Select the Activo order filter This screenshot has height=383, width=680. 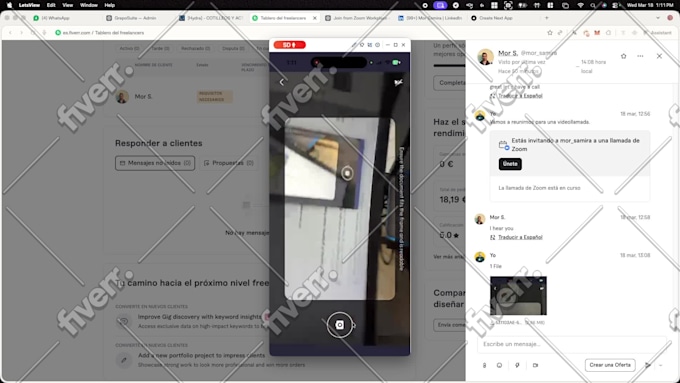(129, 49)
